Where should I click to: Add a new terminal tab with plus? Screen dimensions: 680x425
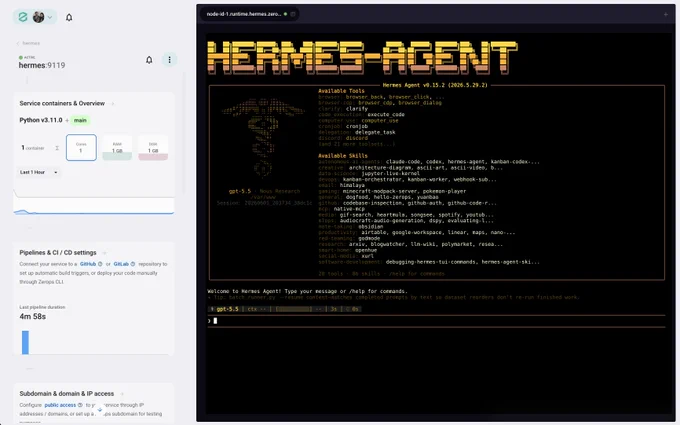(666, 14)
